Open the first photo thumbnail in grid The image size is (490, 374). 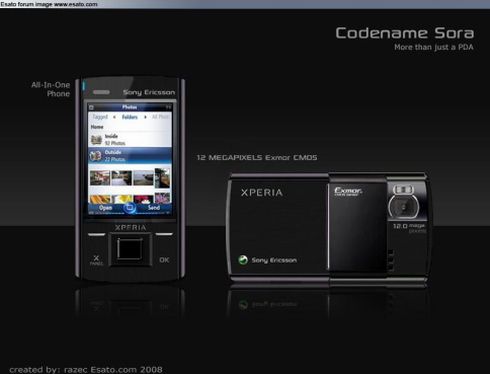pyautogui.click(x=100, y=178)
